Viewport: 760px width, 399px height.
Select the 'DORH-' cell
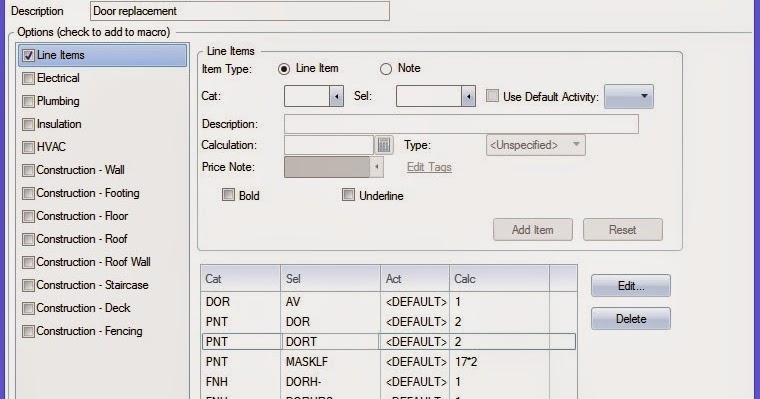click(331, 382)
